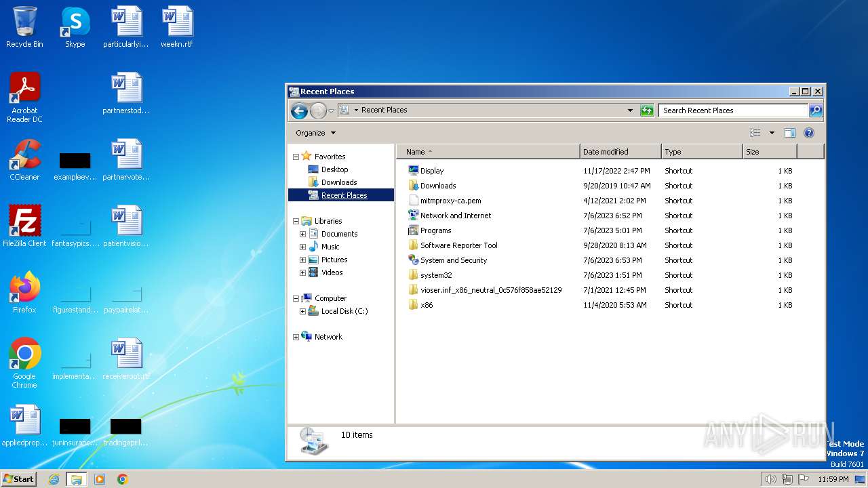Click the Recent Places address path
This screenshot has height=488, width=868.
click(384, 110)
